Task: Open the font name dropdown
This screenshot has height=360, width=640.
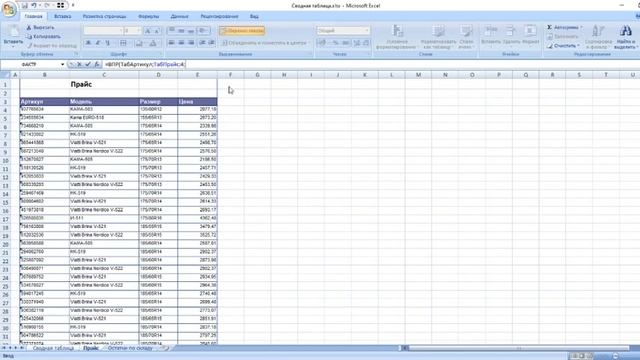Action: pyautogui.click(x=120, y=31)
